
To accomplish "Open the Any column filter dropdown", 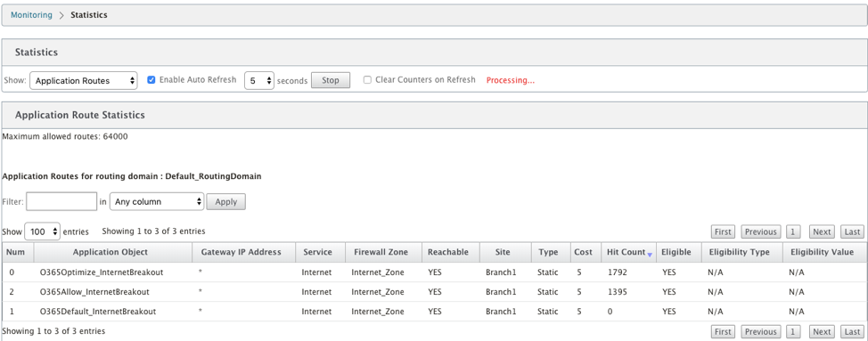I will click(157, 202).
